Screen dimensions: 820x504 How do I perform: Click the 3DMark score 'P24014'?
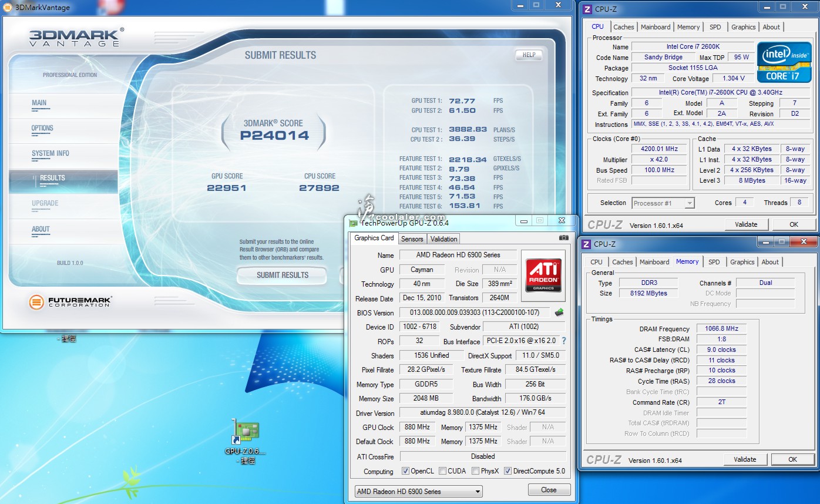pyautogui.click(x=274, y=135)
